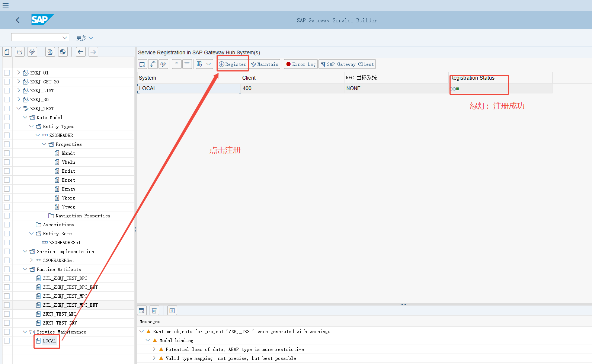Click the Valid type mapping warning message
592x364 pixels.
point(231,358)
